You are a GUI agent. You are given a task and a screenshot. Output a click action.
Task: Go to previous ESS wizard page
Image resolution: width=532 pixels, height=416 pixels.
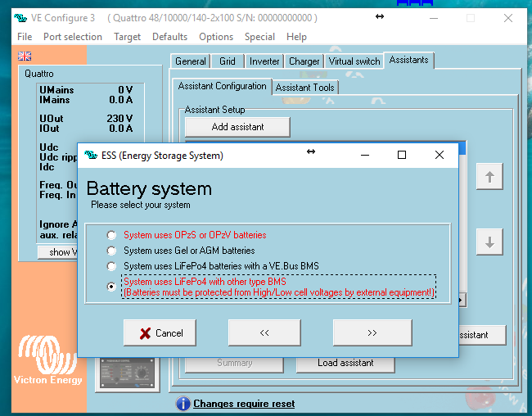click(x=264, y=332)
